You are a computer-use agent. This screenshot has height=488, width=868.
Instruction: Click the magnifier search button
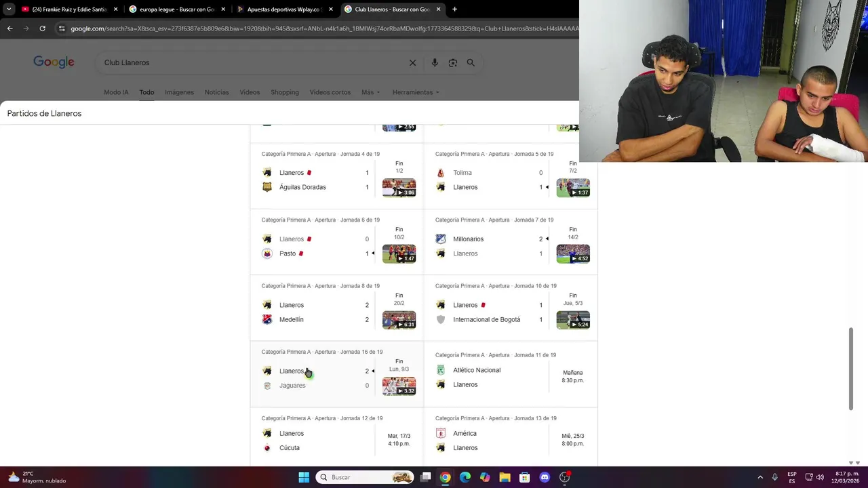[x=471, y=62]
